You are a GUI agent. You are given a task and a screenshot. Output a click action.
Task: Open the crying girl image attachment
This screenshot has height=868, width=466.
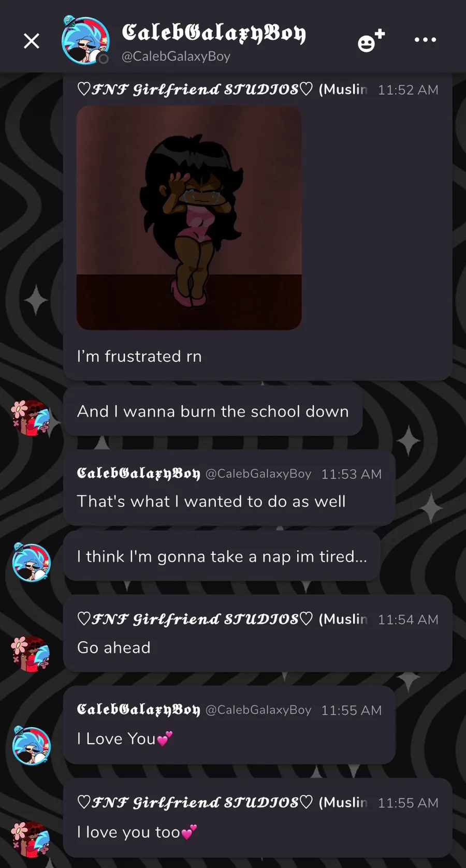(189, 217)
